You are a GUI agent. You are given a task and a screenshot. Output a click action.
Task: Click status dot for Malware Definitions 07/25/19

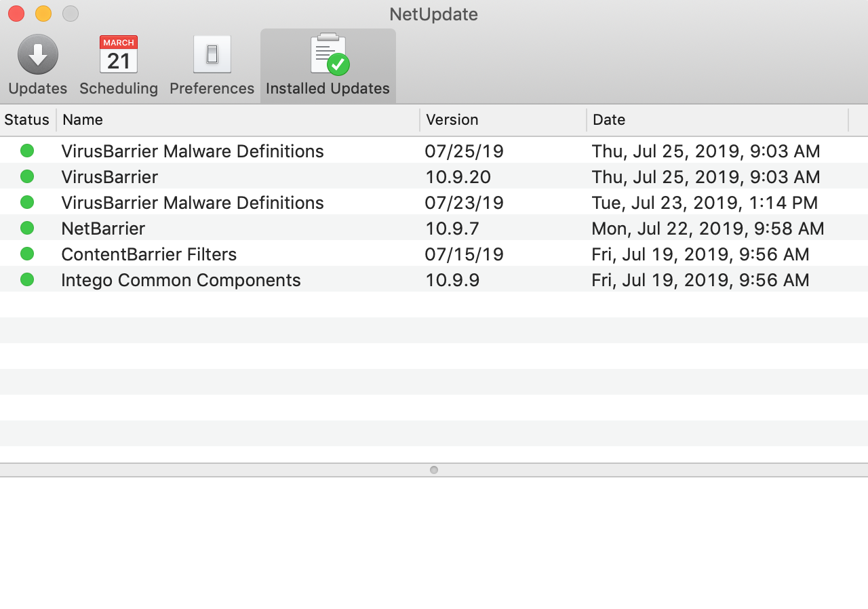coord(27,151)
